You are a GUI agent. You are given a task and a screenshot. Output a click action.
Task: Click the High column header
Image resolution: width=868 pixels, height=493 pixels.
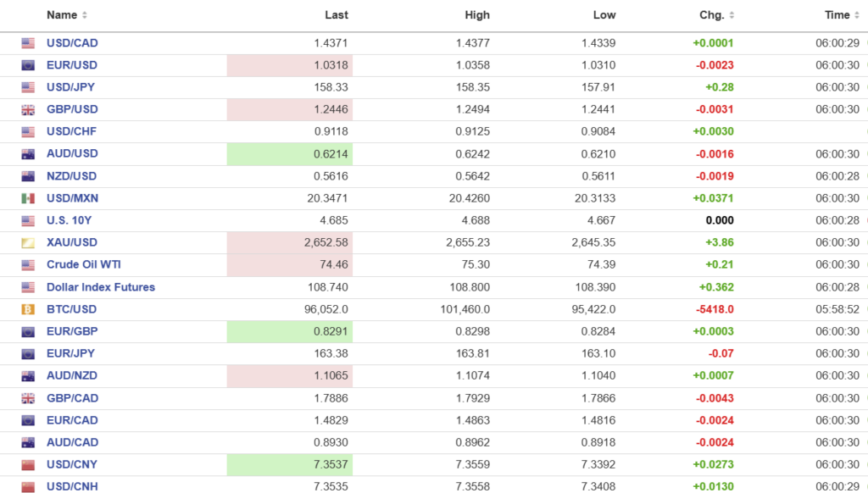pyautogui.click(x=477, y=15)
